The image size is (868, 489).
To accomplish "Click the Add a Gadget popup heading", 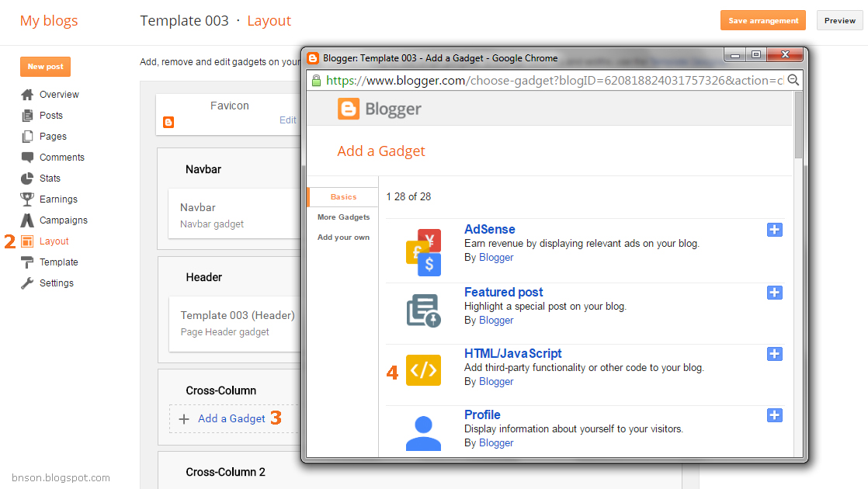I will (x=381, y=151).
